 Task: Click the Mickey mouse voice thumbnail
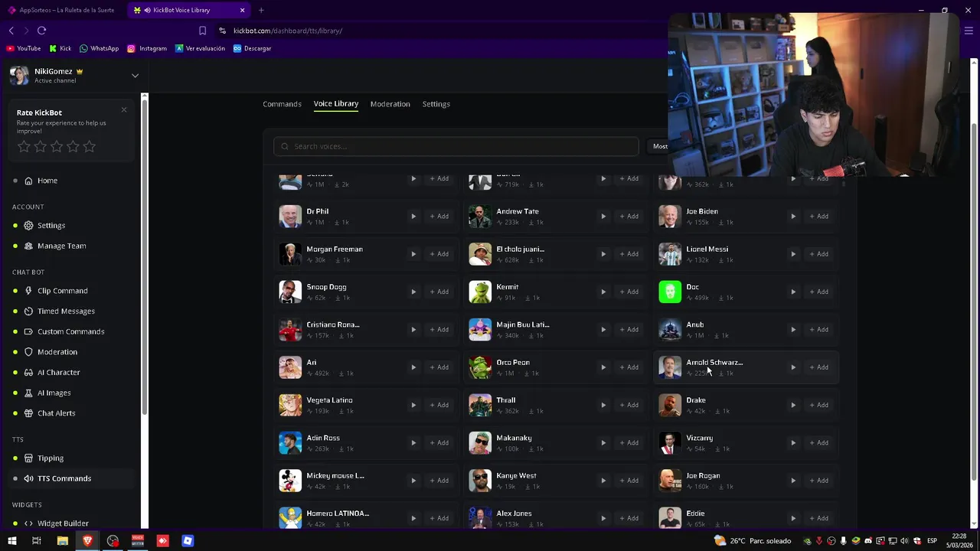coord(290,481)
